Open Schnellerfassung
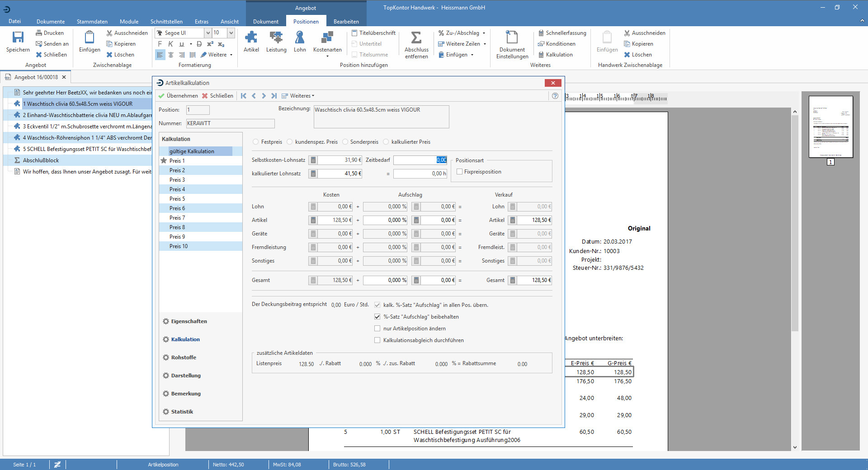 click(x=562, y=33)
